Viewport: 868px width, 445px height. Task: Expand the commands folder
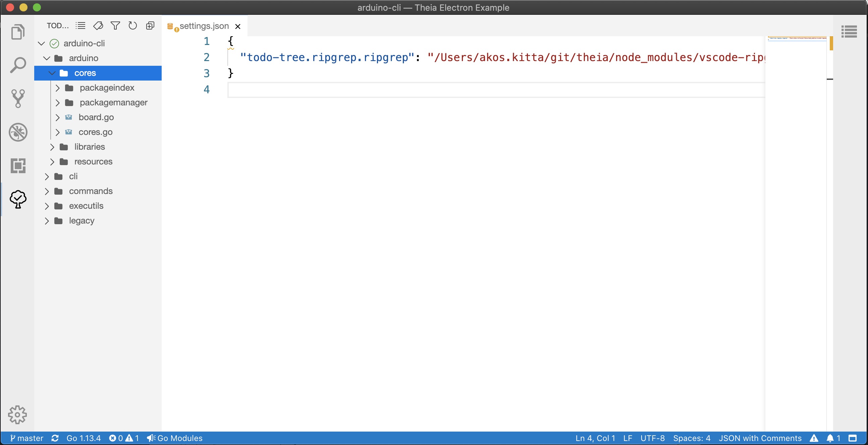pos(47,191)
